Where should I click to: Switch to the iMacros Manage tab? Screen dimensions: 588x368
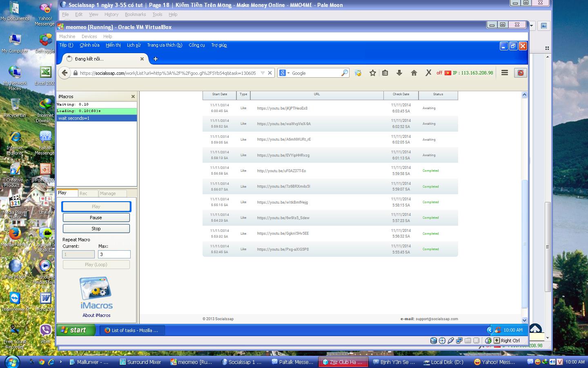112,193
